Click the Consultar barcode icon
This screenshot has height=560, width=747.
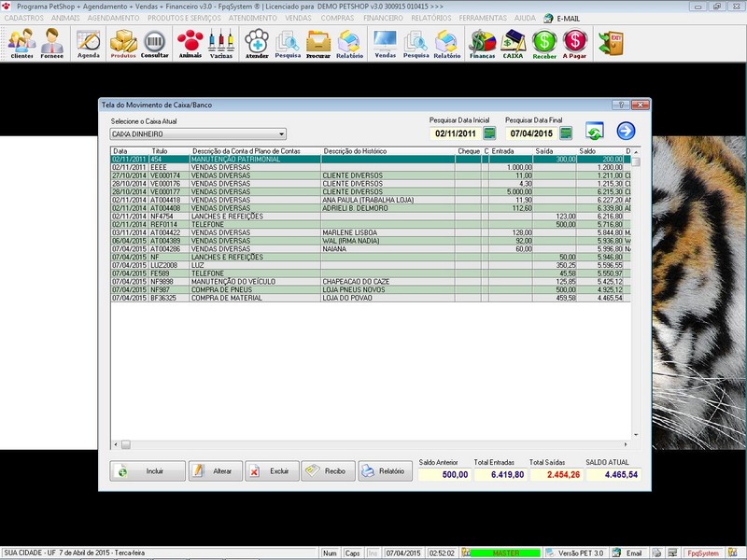154,43
